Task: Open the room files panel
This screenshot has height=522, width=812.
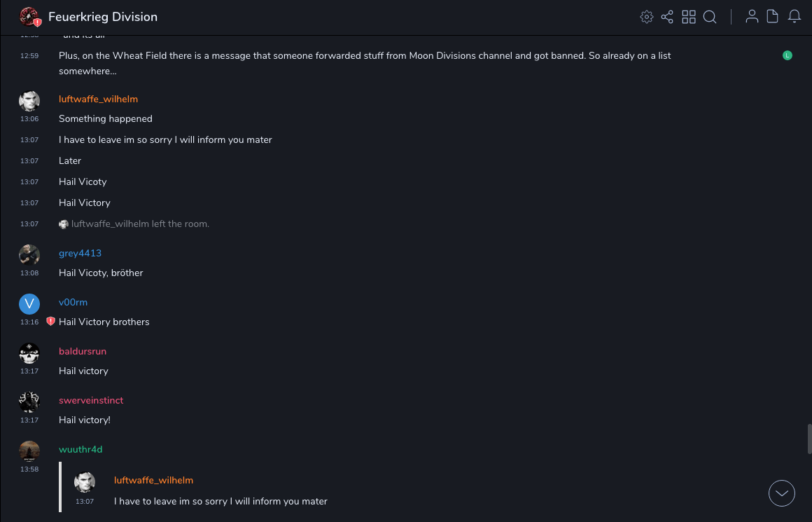Action: pos(773,17)
